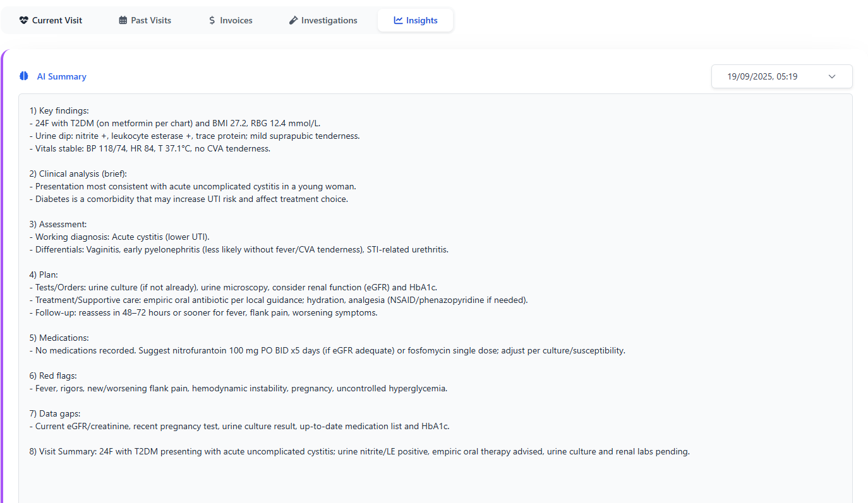Expand the chevron arrow in the date selector
The image size is (868, 503).
(832, 76)
